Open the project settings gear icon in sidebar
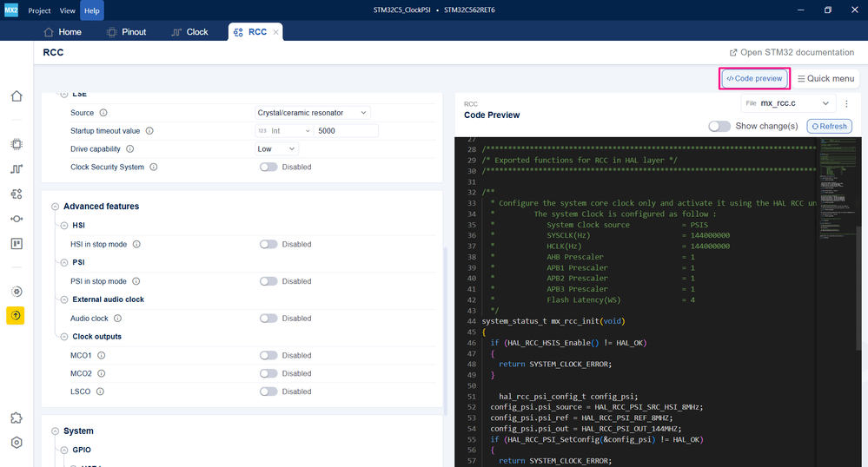The height and width of the screenshot is (467, 868). [x=17, y=292]
